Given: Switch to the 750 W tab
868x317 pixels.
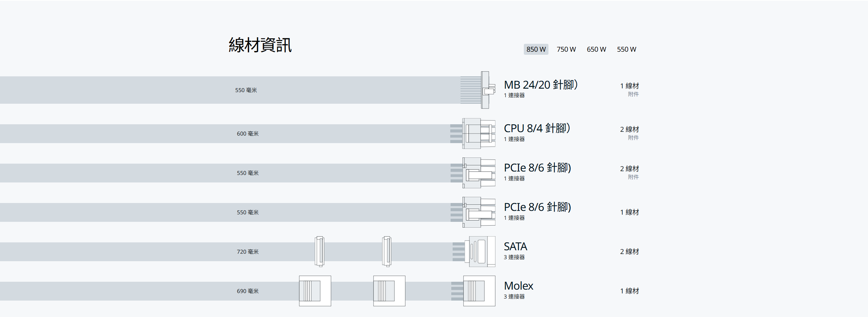Looking at the screenshot, I should point(566,49).
